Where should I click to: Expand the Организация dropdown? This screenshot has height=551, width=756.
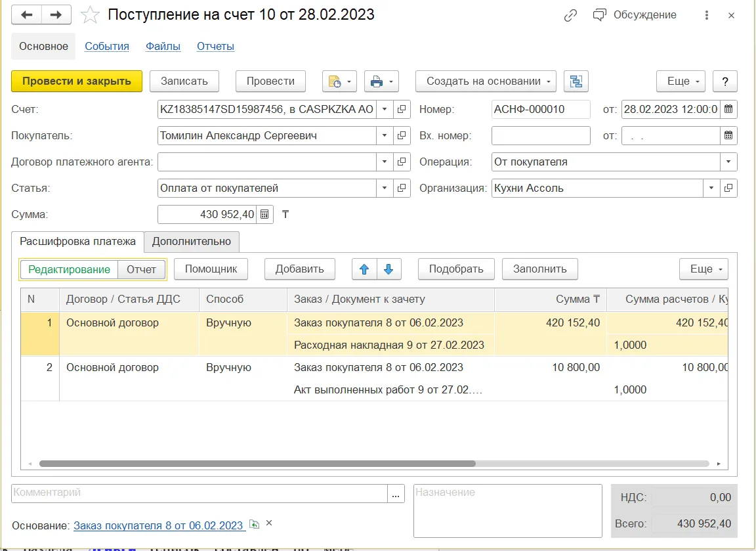pyautogui.click(x=711, y=188)
